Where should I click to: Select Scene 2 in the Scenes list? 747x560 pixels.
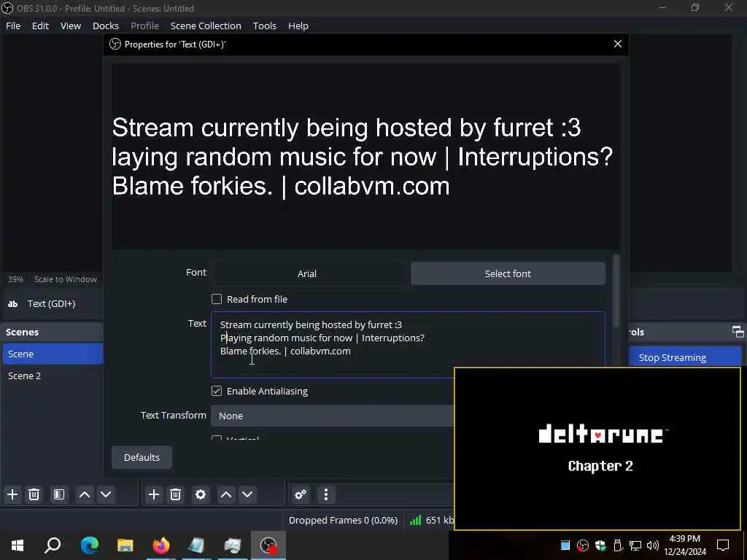53,376
